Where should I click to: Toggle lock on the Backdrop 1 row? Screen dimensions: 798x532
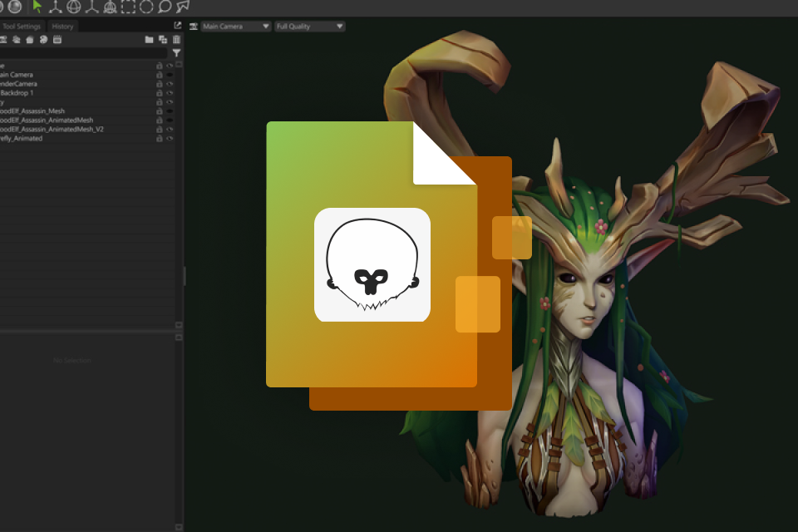[x=160, y=93]
